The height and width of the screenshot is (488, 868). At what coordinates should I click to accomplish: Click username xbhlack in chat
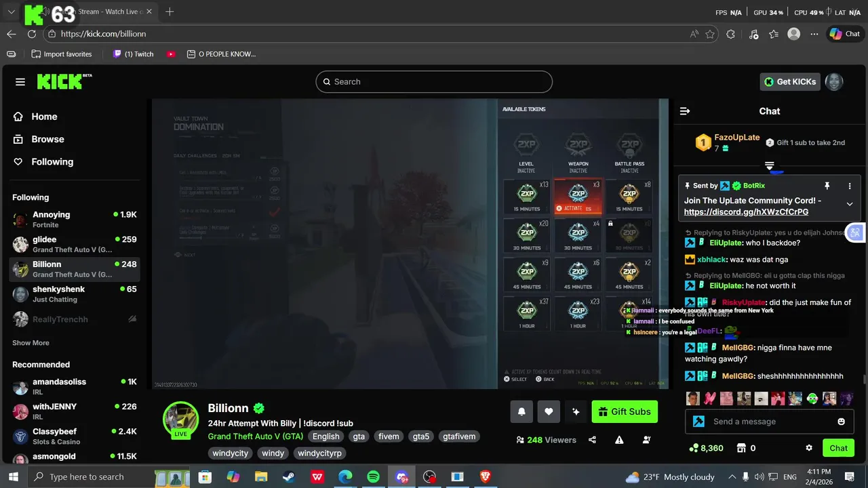pos(712,260)
